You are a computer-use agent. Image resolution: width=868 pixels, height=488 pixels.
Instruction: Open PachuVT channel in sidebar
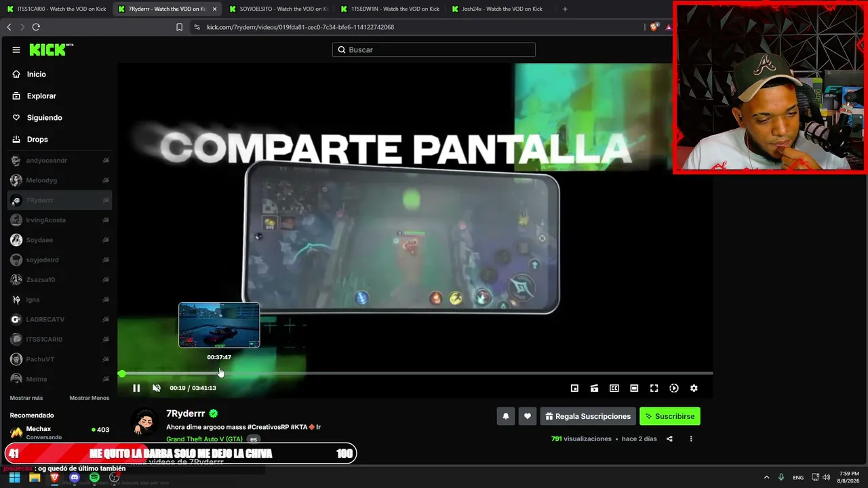tap(60, 359)
